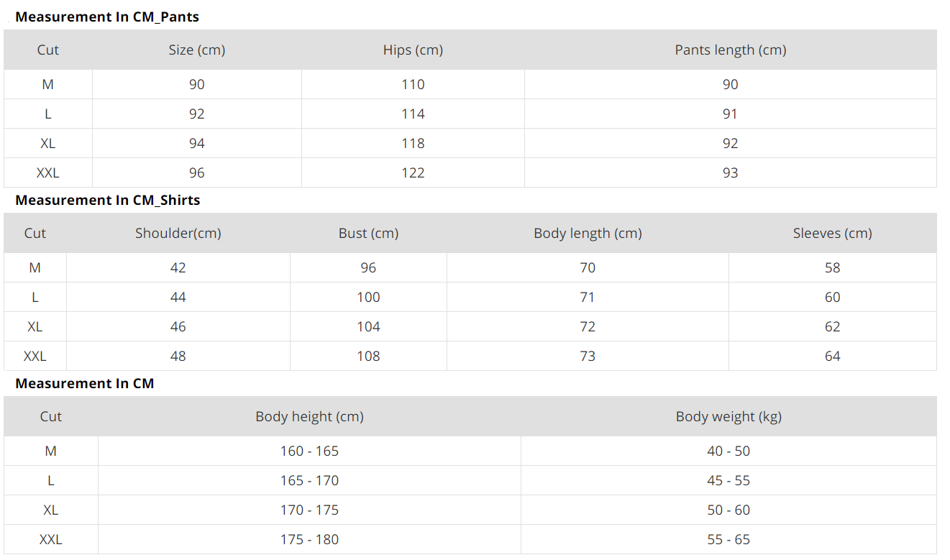Select hips value 122 for XXL pants

[x=413, y=173]
